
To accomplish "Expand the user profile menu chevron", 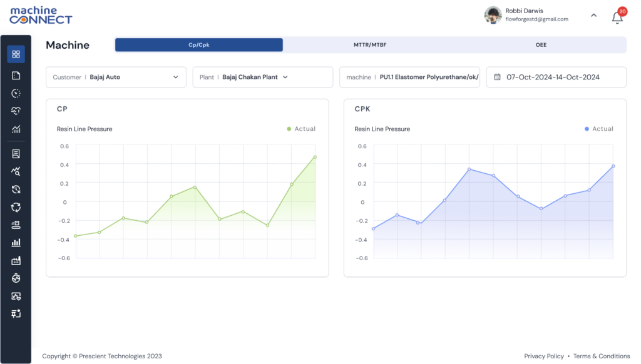I will coord(593,16).
